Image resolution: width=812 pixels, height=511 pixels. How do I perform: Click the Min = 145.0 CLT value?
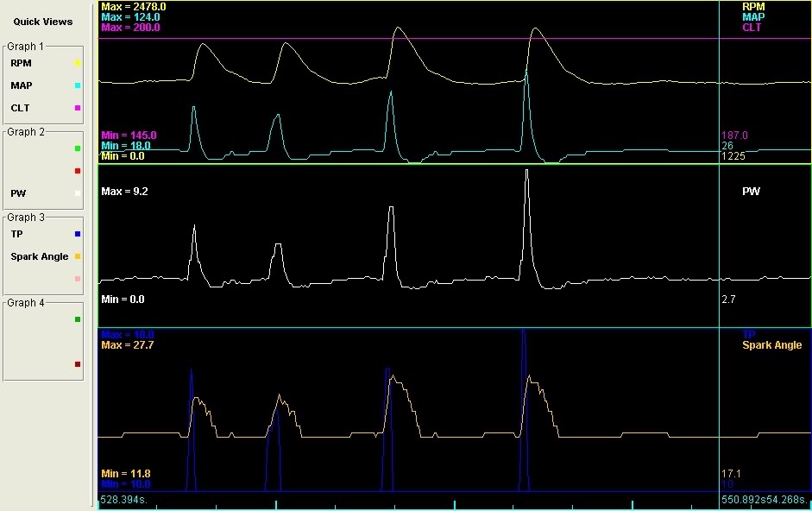129,136
